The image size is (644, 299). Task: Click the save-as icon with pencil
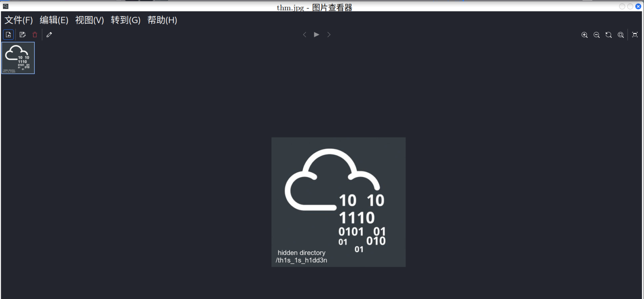coord(23,35)
